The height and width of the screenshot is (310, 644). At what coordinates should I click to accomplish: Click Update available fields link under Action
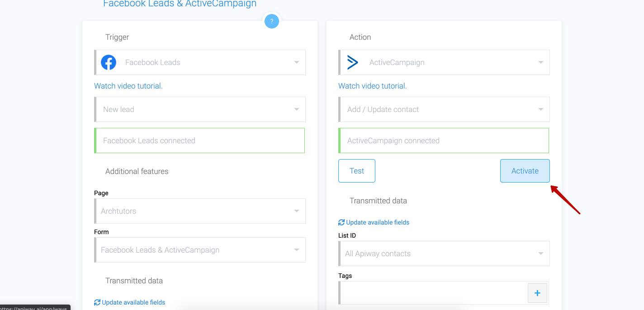[x=378, y=222]
